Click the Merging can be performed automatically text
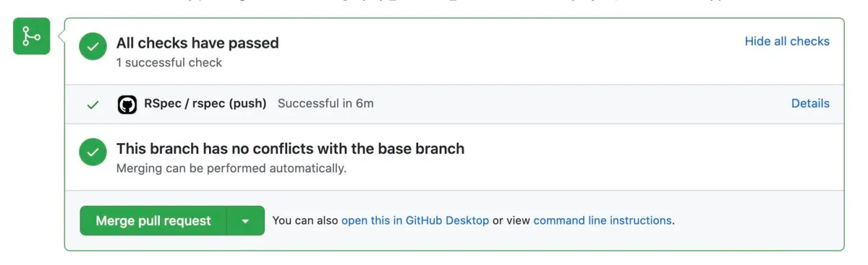The height and width of the screenshot is (265, 868). [231, 168]
